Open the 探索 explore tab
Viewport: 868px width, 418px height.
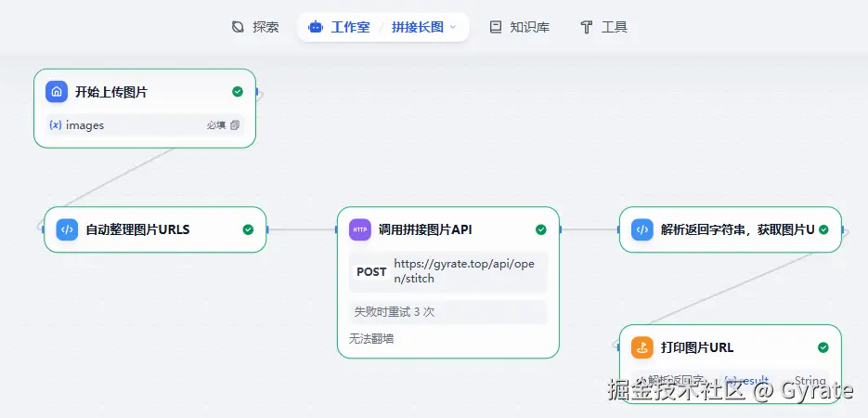tap(255, 27)
